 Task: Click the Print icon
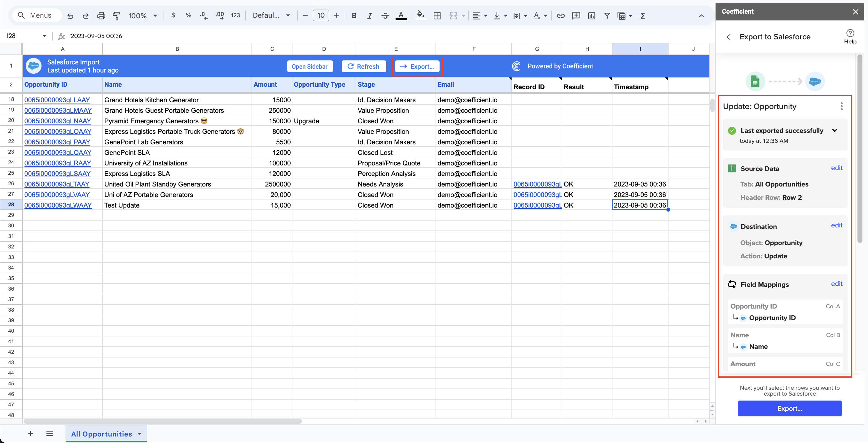[x=101, y=15]
